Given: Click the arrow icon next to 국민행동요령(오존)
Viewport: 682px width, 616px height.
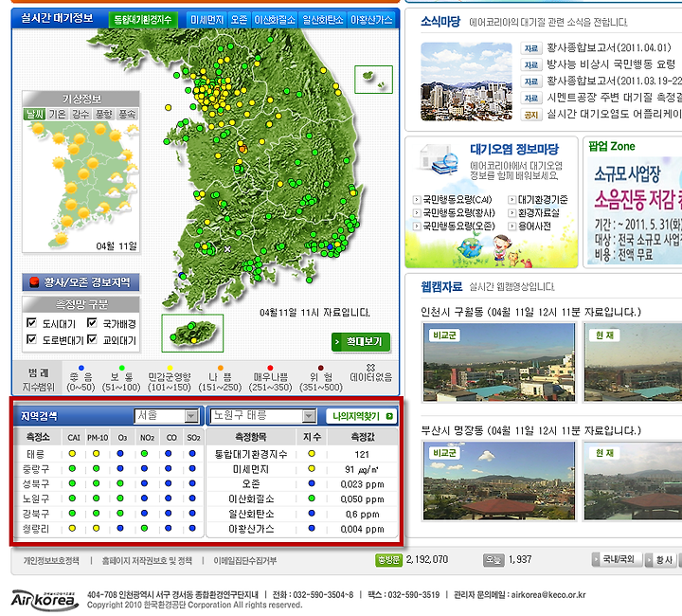Looking at the screenshot, I should click(x=417, y=226).
